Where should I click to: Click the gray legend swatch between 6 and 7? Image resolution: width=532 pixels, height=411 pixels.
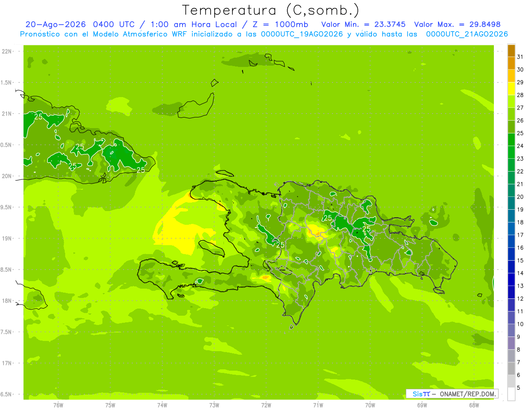point(511,369)
